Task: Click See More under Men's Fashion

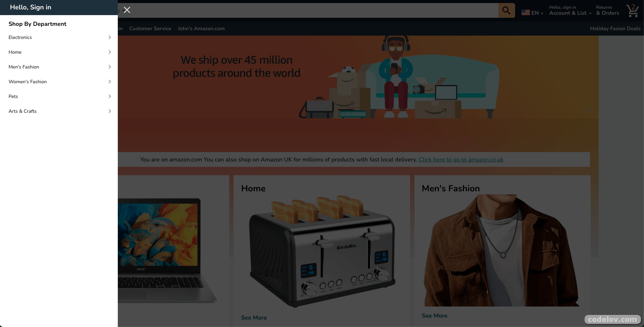Action: (434, 316)
